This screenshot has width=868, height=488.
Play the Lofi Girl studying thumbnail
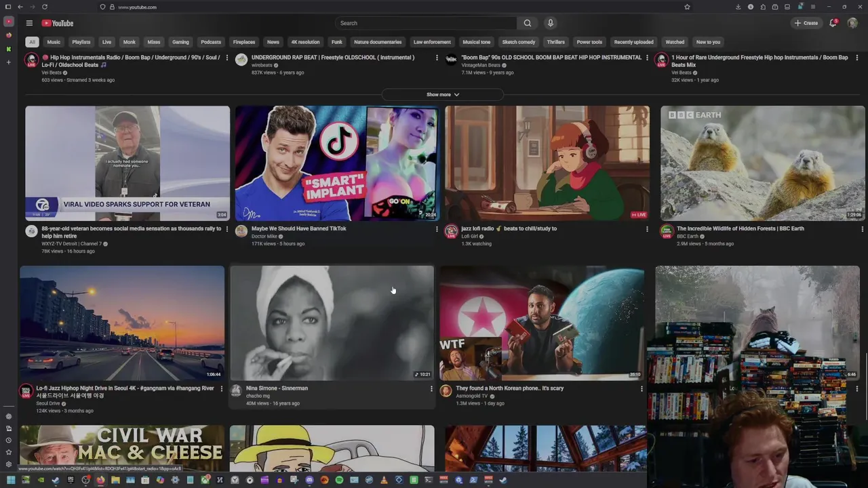point(547,163)
